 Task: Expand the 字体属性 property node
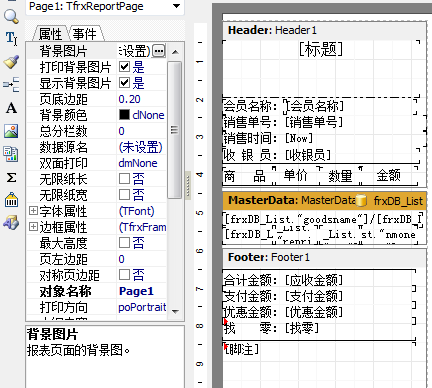(33, 211)
